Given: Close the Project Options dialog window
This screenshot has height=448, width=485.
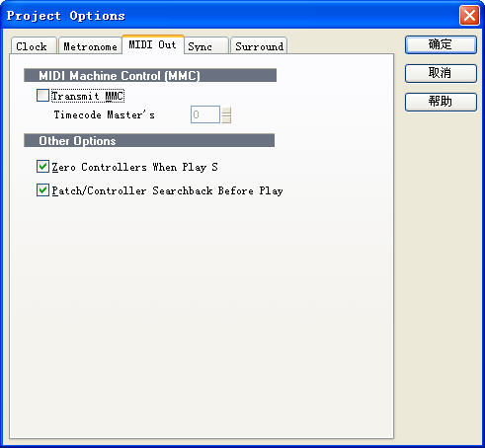Looking at the screenshot, I should coord(469,15).
